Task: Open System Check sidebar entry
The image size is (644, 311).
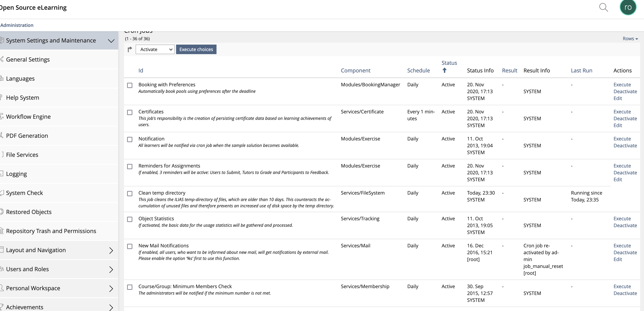Action: point(24,193)
